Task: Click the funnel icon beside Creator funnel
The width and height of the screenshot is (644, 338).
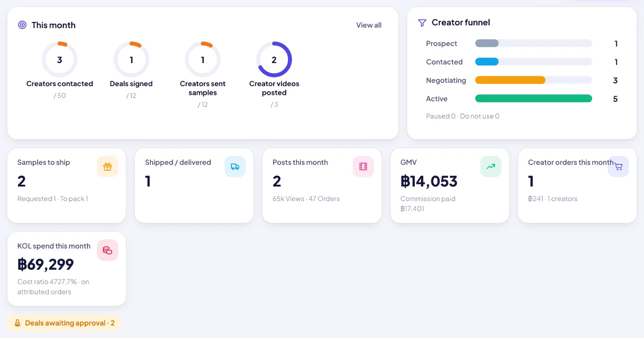Action: point(422,23)
